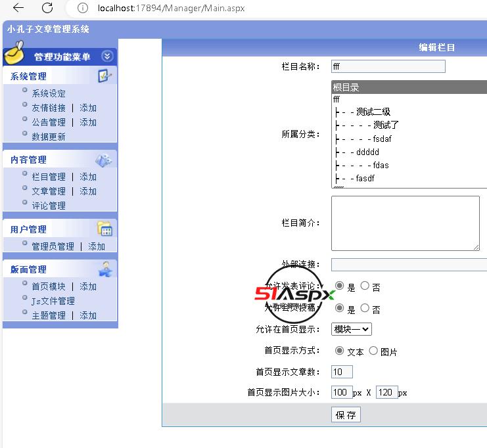This screenshot has height=448, width=487.
Task: Click the 外部连接 input field
Action: (409, 265)
